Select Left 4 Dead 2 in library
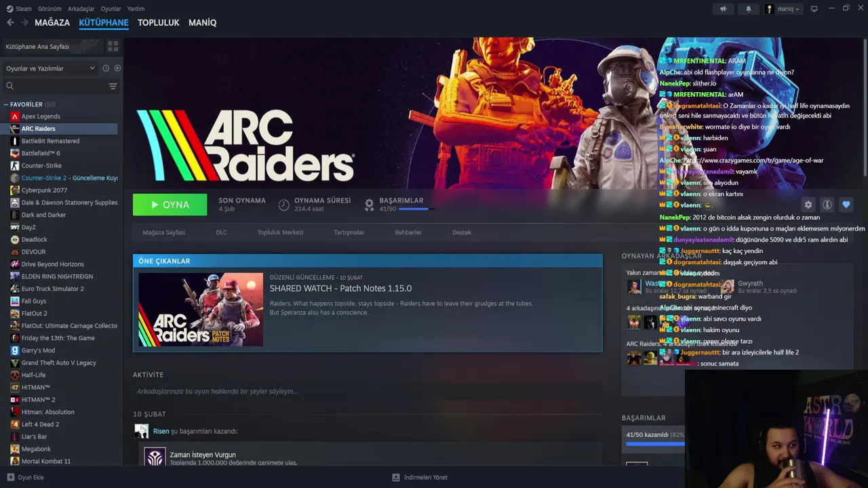Screen dimensions: 868x488 click(64, 424)
